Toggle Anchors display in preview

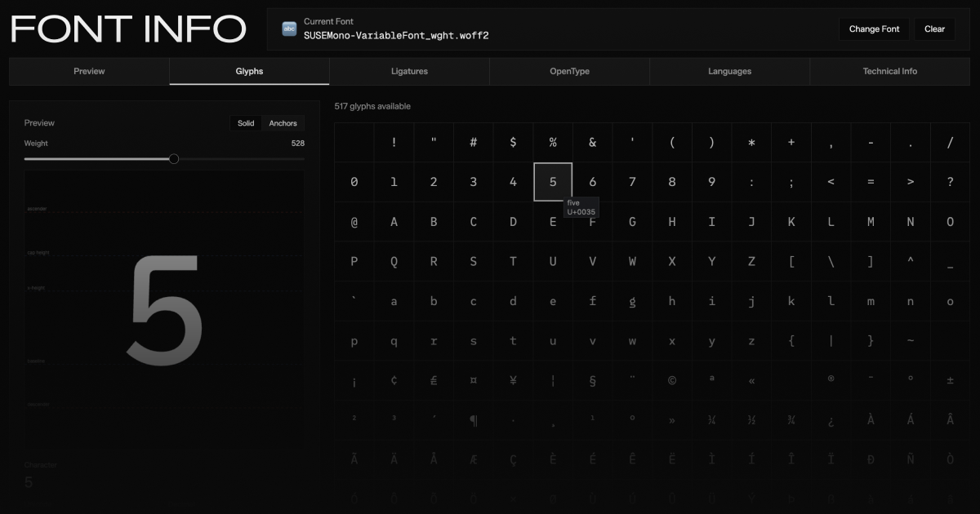pos(283,123)
